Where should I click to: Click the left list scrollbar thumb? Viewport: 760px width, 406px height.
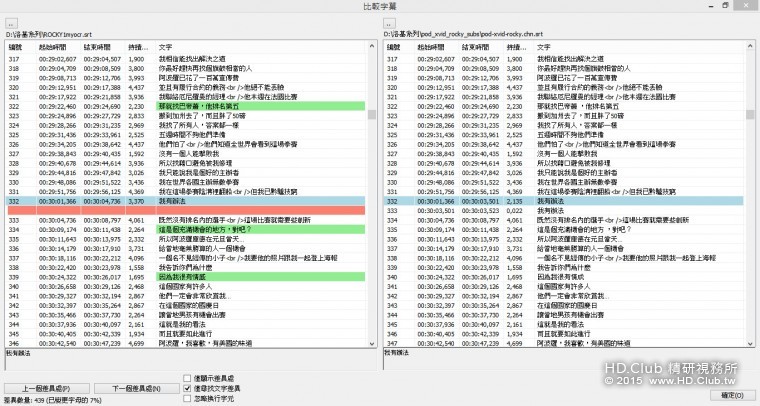tap(372, 114)
